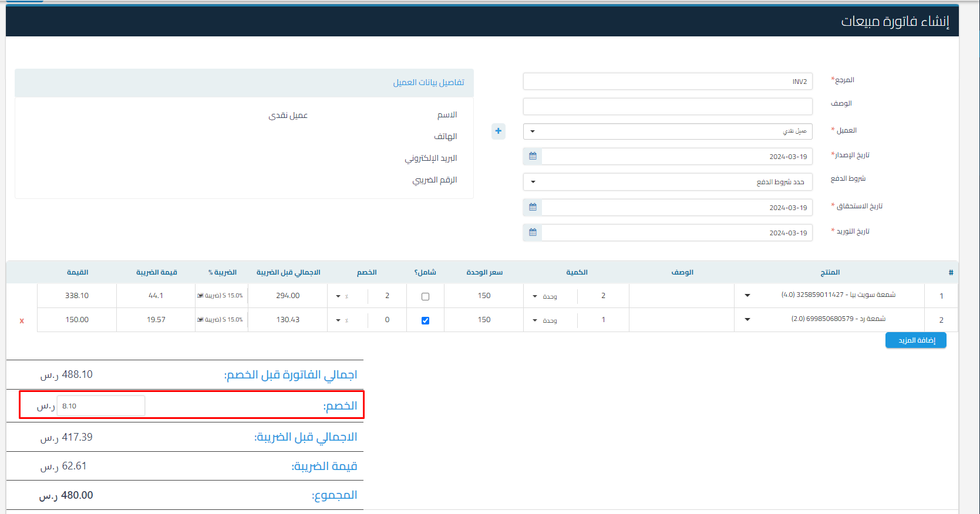This screenshot has height=514, width=980.
Task: Open tax rate selector in row 1
Action: [221, 296]
